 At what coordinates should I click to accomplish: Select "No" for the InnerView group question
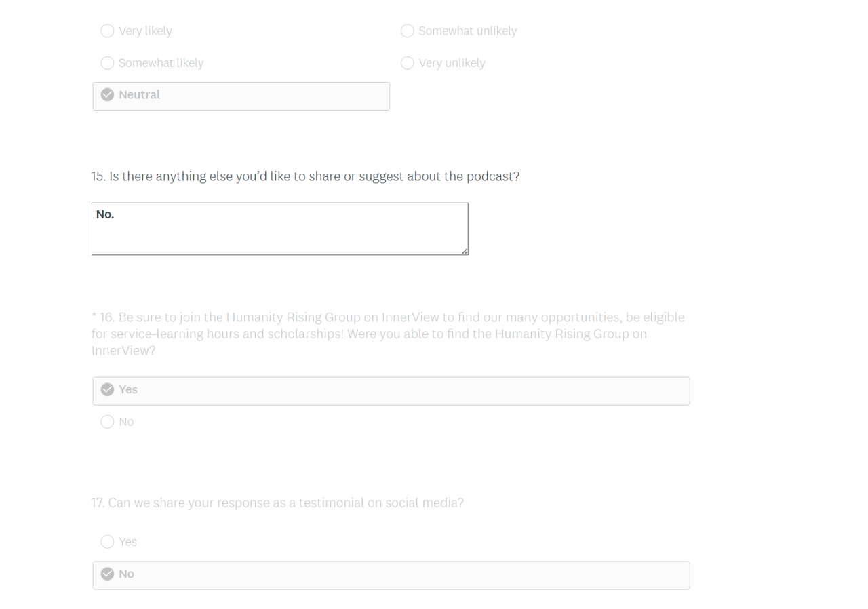[107, 422]
